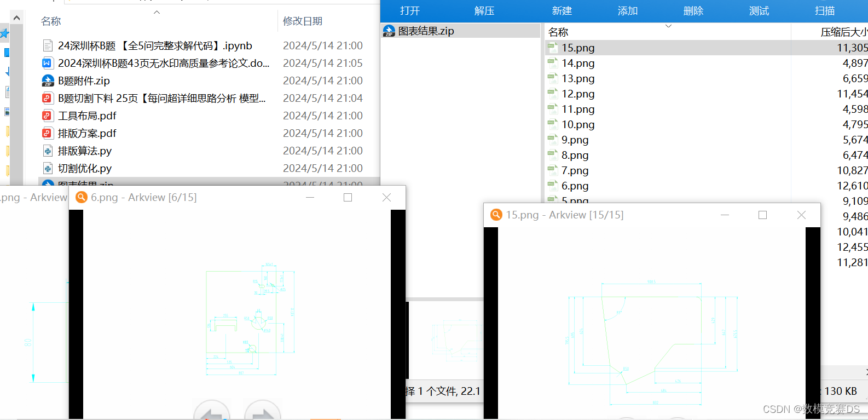Click the PDF icon of B题切割下料 25页
Image resolution: width=868 pixels, height=420 pixels.
[x=48, y=98]
